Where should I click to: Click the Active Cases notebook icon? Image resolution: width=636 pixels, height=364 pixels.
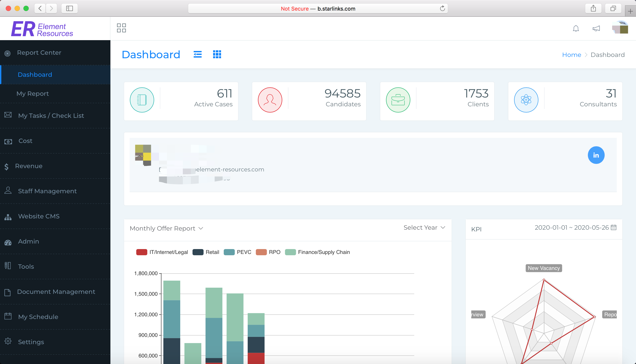(x=142, y=100)
